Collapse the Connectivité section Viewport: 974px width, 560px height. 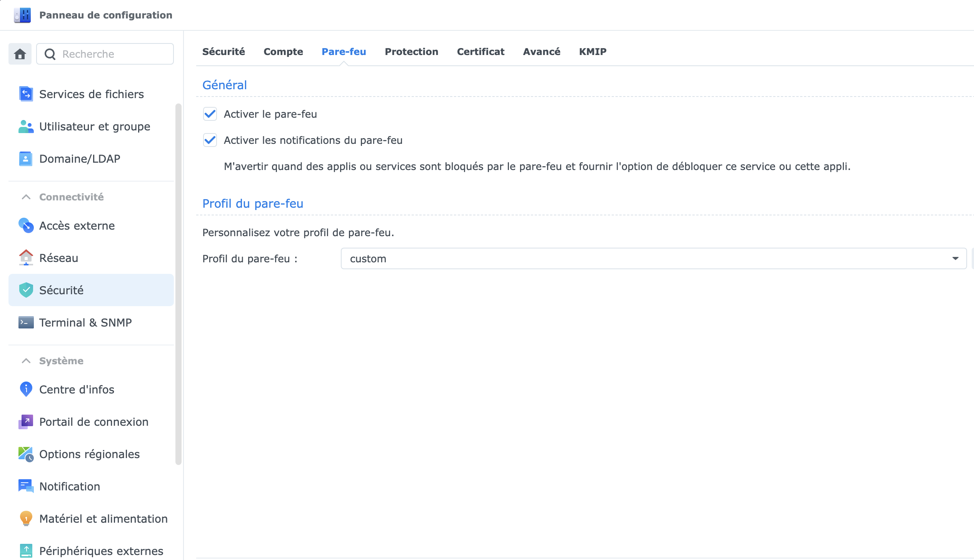tap(26, 197)
